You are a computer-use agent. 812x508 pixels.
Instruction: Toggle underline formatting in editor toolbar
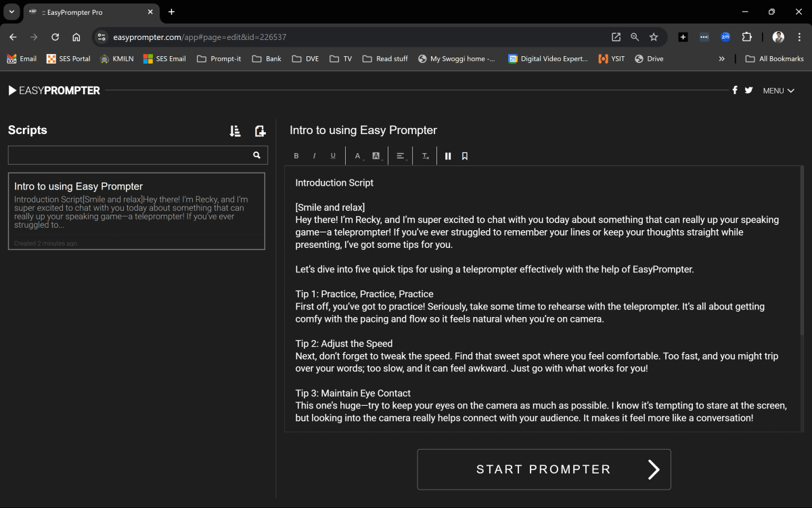click(333, 156)
